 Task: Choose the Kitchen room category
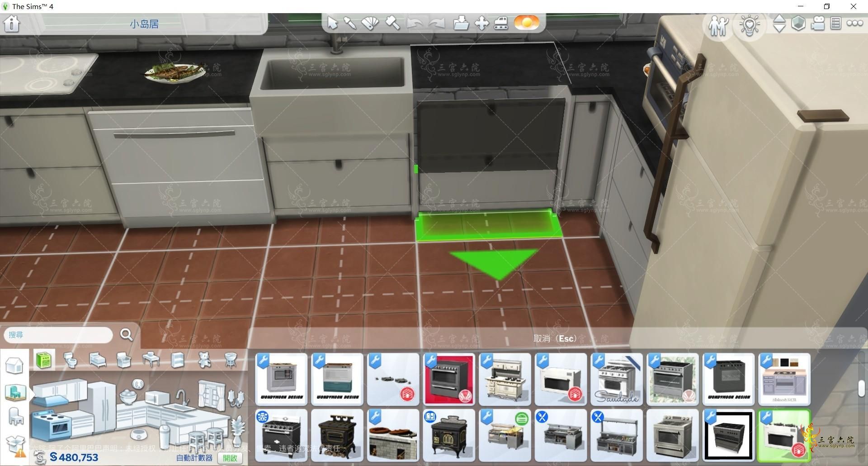(44, 360)
